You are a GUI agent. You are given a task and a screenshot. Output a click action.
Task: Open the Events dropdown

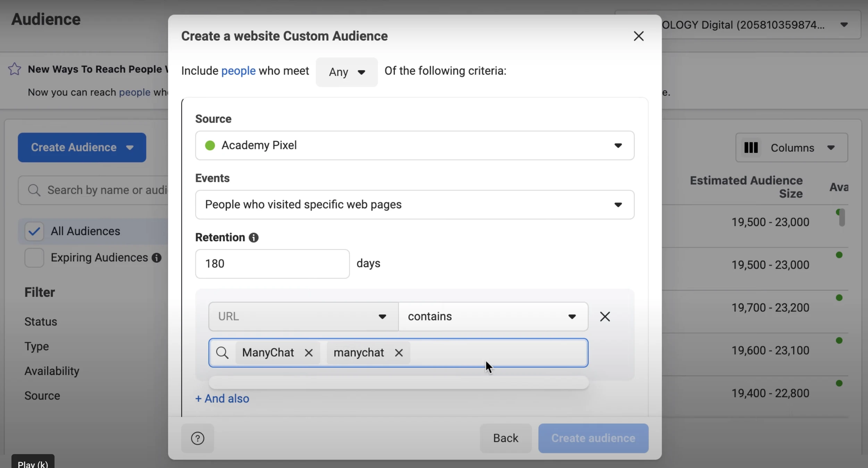pos(415,204)
